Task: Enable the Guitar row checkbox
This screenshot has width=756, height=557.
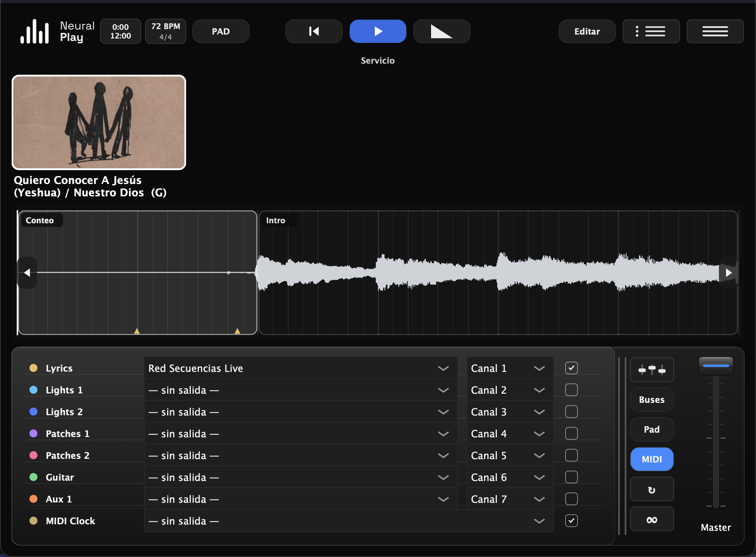Action: coord(571,477)
